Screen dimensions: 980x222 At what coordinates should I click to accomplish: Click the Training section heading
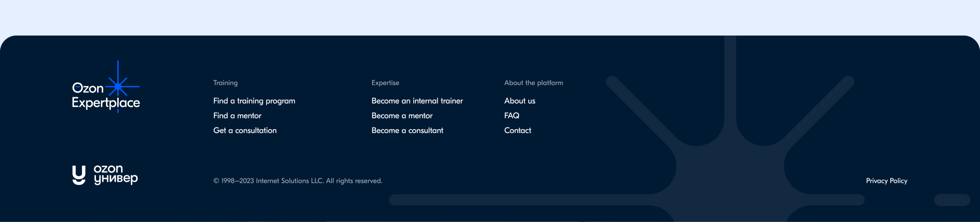[225, 83]
